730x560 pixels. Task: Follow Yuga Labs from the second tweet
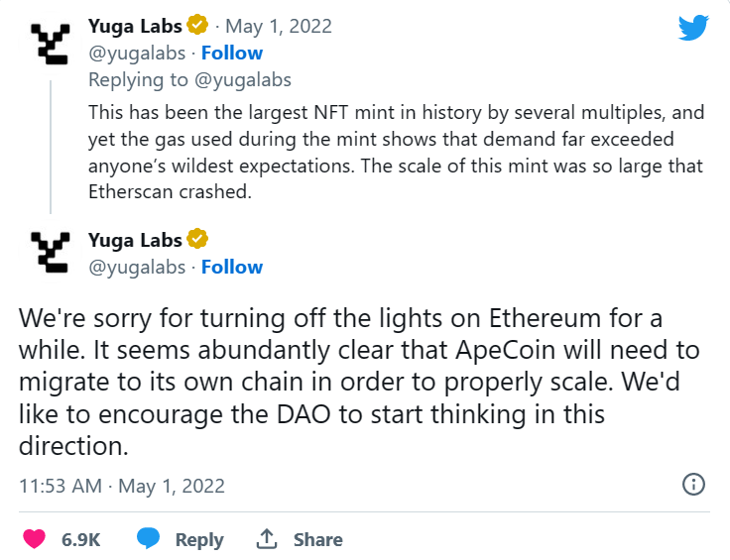[232, 267]
